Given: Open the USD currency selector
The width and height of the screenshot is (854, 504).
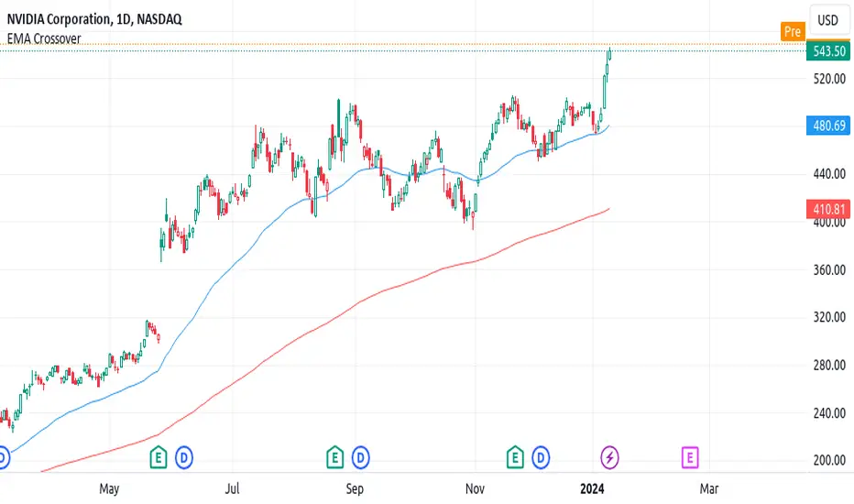Looking at the screenshot, I should tap(827, 21).
